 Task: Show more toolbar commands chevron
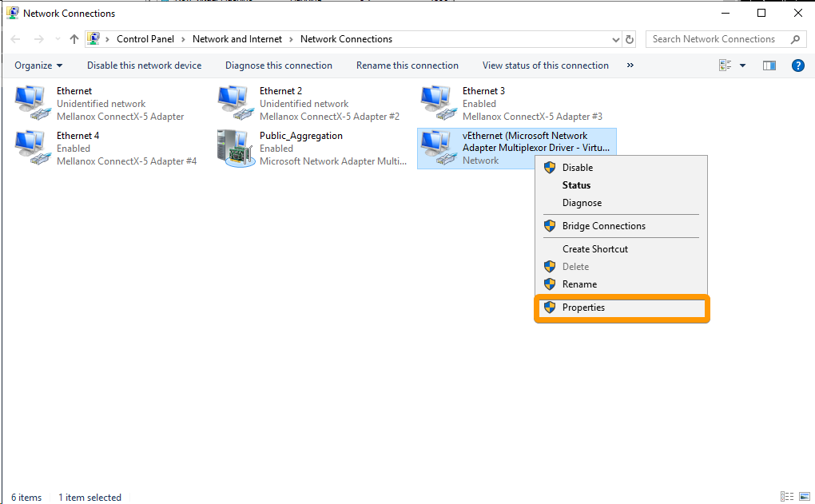[630, 65]
